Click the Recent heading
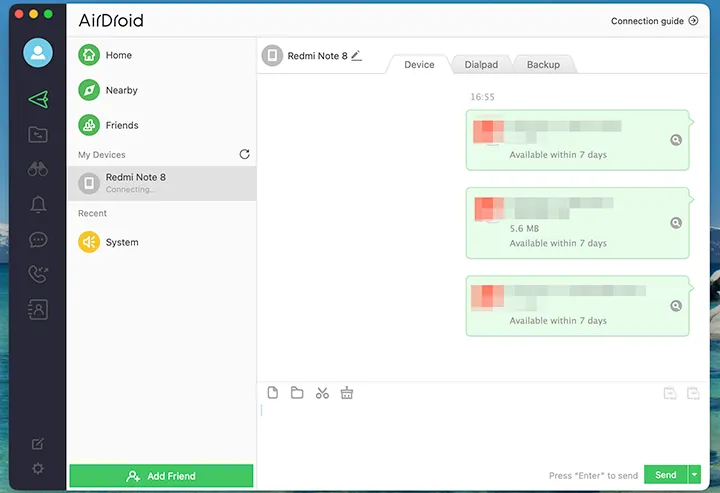The width and height of the screenshot is (720, 493). pos(92,213)
